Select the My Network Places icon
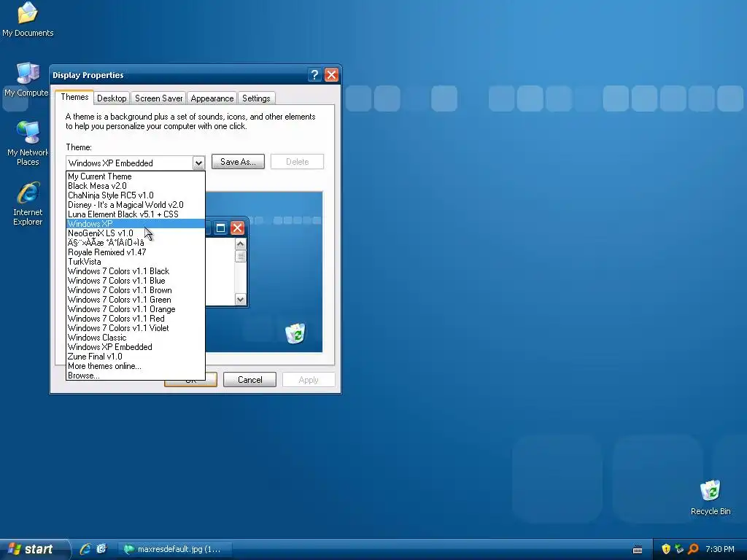 pyautogui.click(x=28, y=143)
